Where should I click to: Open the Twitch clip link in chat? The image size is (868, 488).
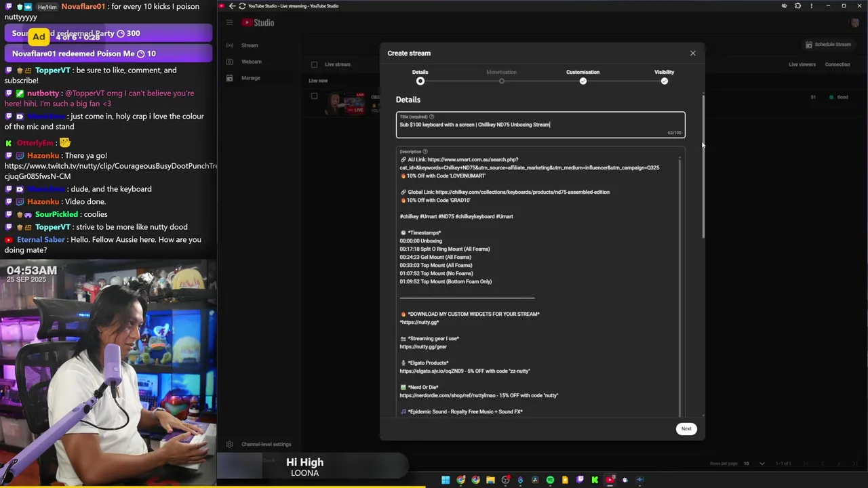pos(111,171)
